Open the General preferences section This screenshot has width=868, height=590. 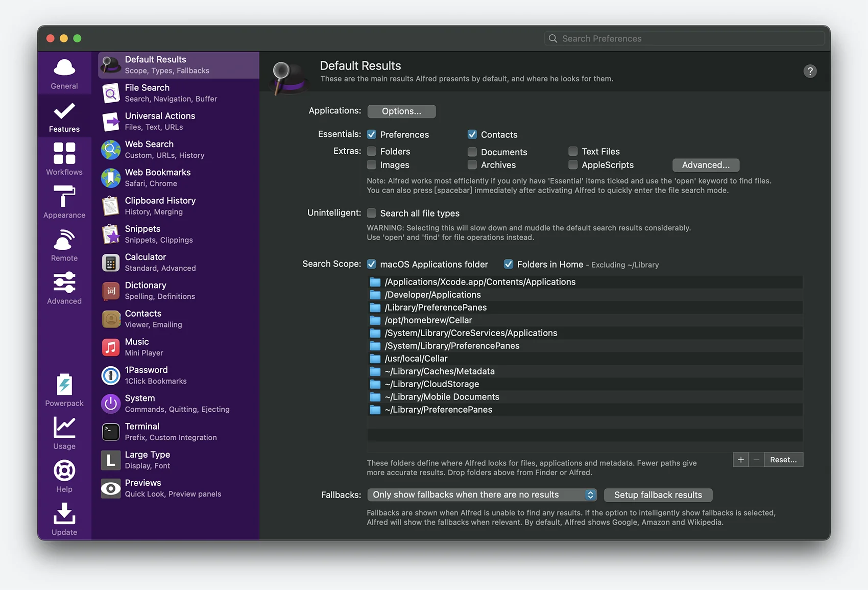pyautogui.click(x=64, y=73)
